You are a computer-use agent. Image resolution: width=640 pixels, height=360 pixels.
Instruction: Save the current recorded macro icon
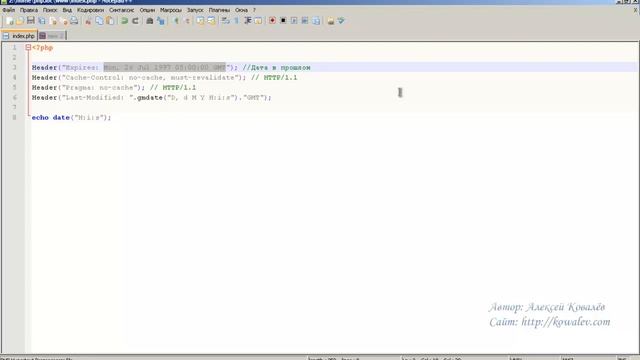point(316,21)
